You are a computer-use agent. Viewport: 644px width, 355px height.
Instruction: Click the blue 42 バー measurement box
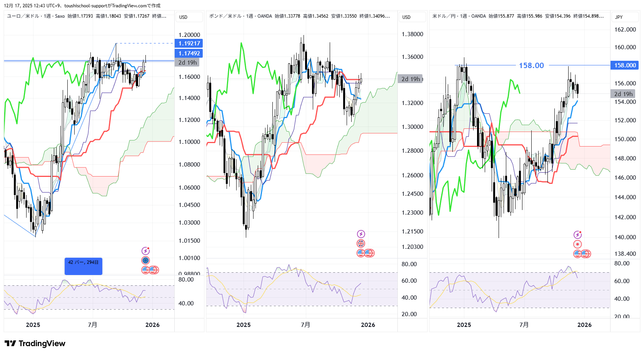coord(83,266)
